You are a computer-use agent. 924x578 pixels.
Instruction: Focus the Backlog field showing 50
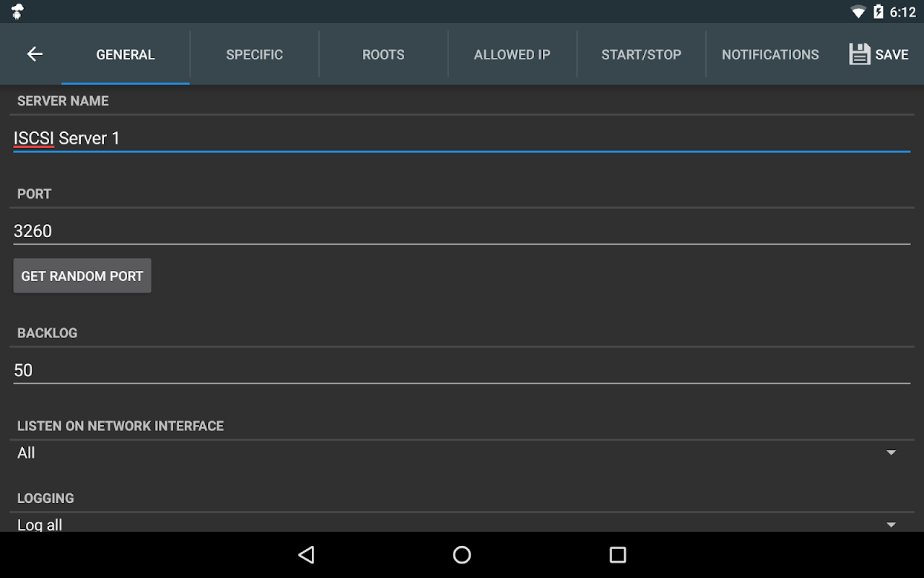[x=462, y=370]
